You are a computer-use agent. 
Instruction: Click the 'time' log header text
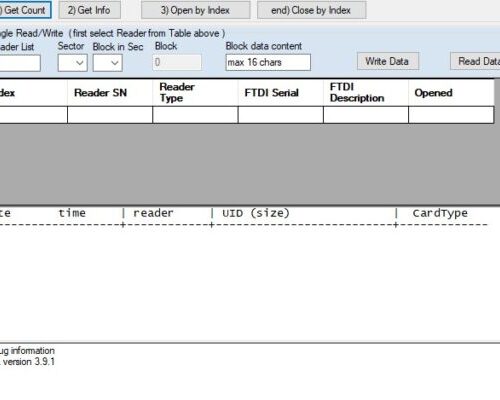(x=72, y=213)
